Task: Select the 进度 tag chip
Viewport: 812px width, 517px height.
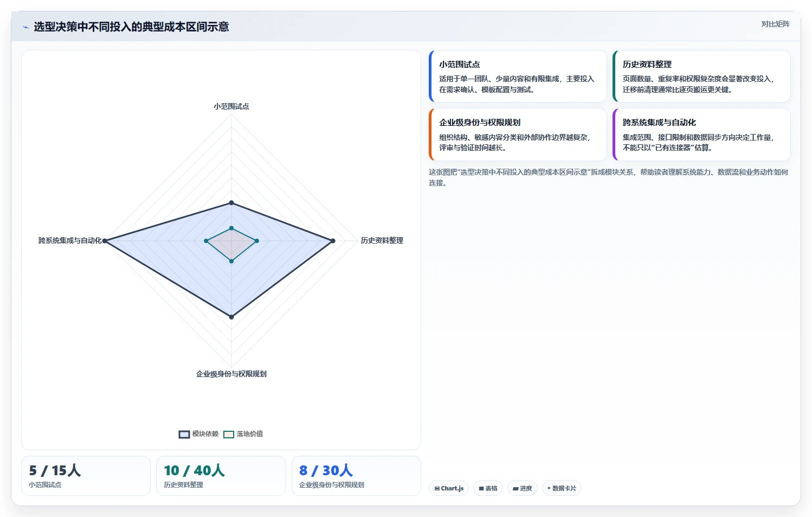Action: 523,488
